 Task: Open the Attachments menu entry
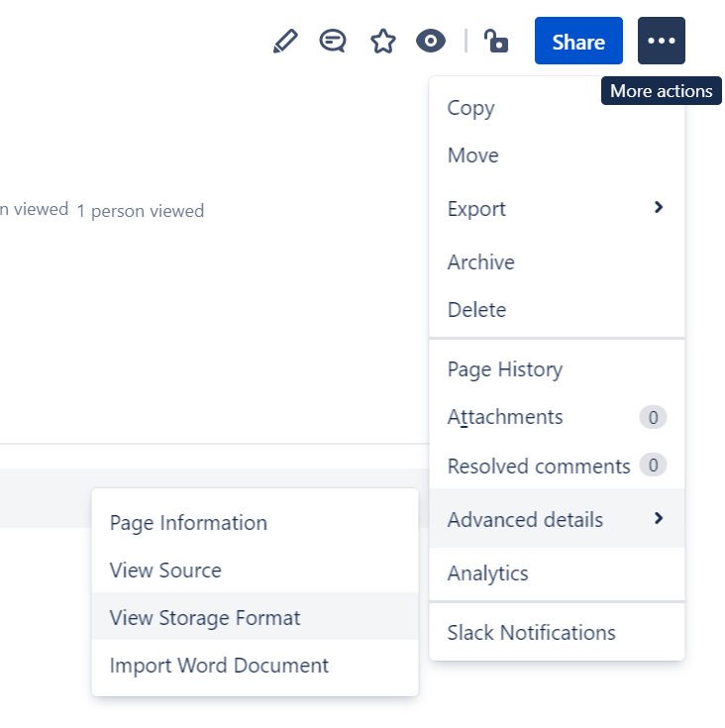(557, 417)
